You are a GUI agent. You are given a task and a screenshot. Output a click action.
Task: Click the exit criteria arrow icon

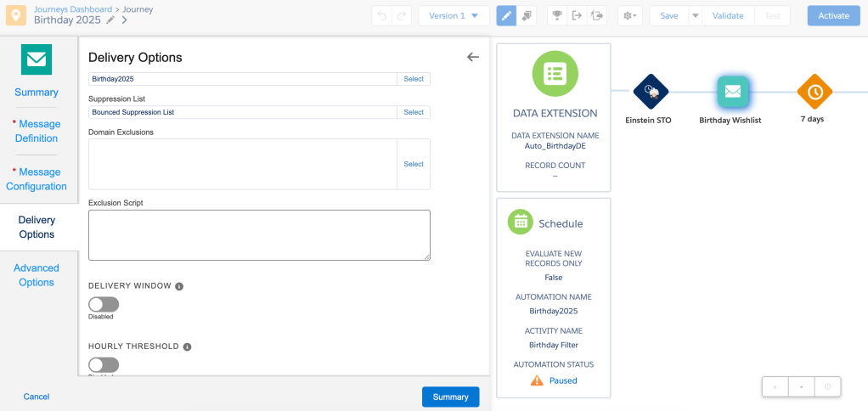tap(578, 15)
